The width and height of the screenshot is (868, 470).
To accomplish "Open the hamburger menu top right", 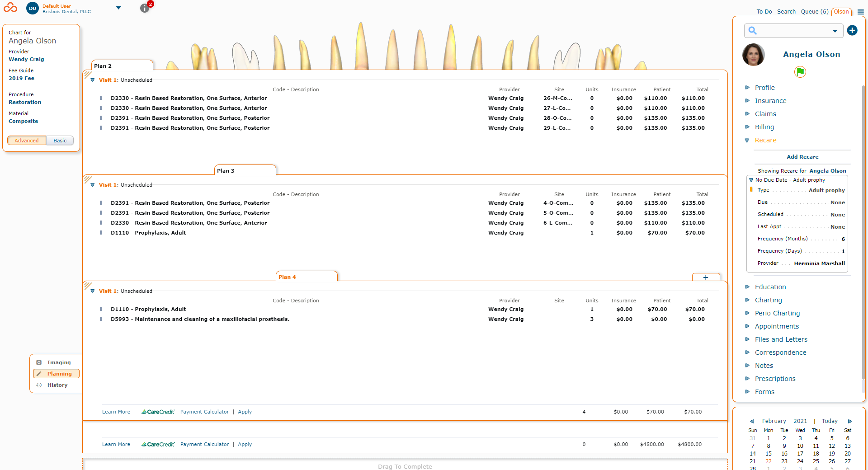I will [860, 12].
